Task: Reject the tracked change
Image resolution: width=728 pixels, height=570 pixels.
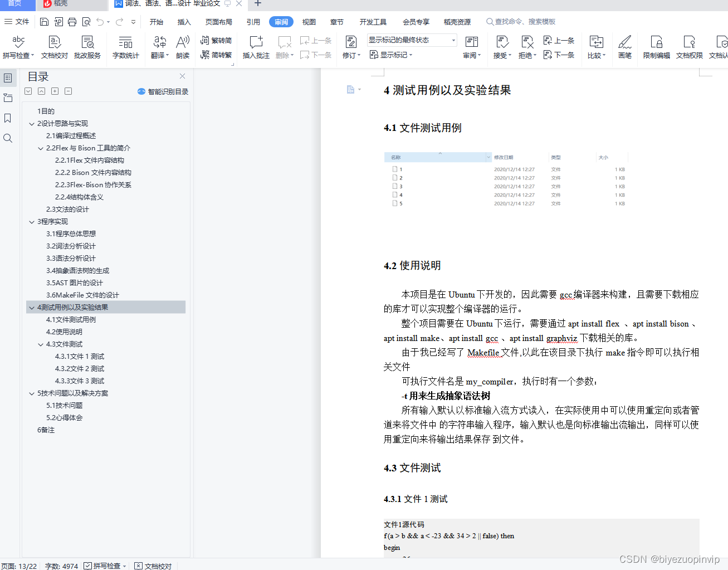Action: 527,47
